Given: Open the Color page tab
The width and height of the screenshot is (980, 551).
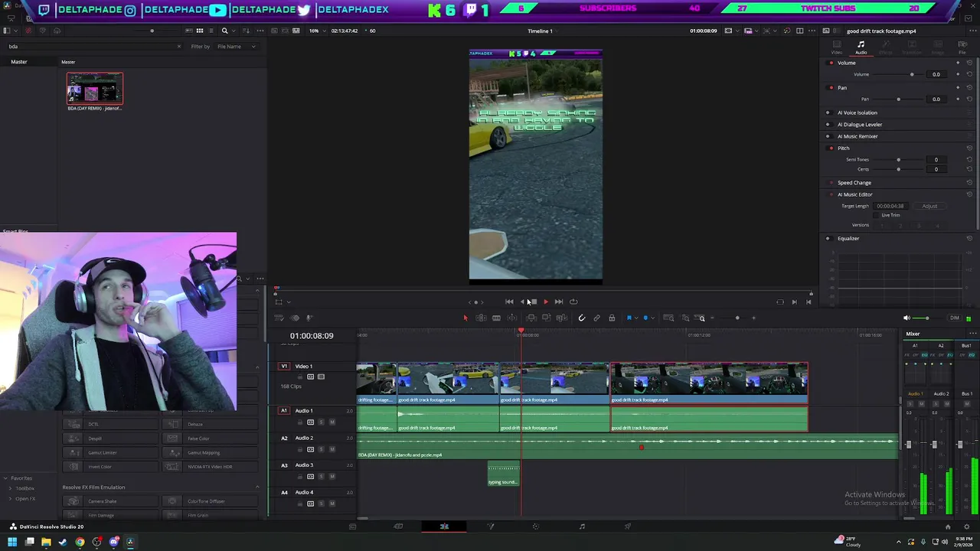Looking at the screenshot, I should (x=536, y=527).
